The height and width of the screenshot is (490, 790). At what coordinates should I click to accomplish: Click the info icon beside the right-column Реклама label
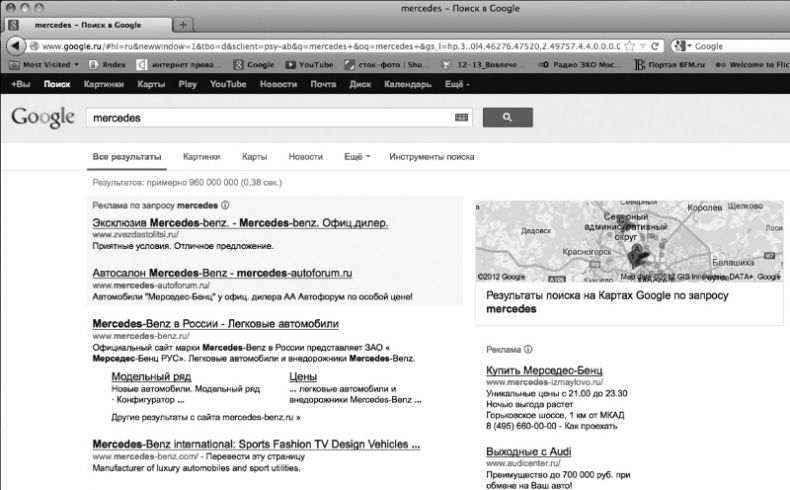(x=528, y=349)
